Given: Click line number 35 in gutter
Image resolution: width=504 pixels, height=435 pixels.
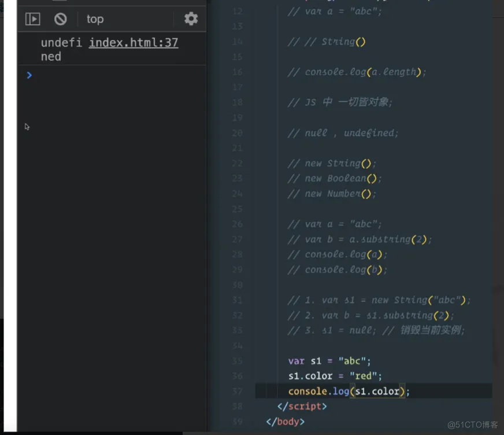Looking at the screenshot, I should point(237,361).
